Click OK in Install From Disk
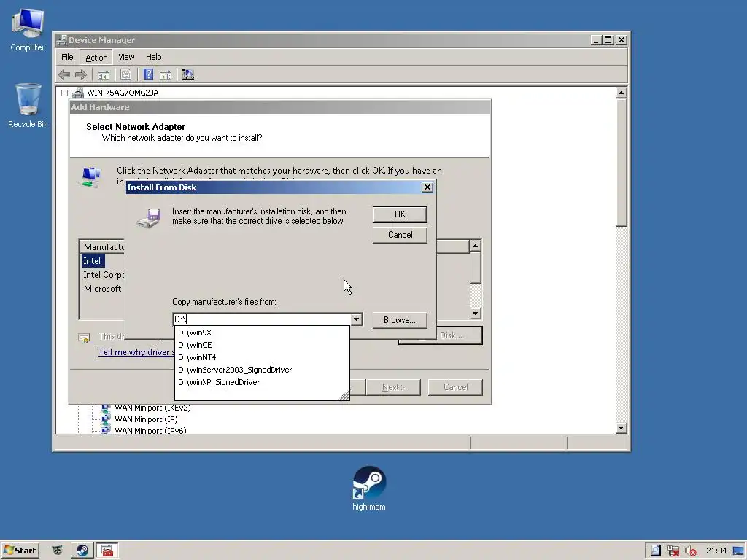The width and height of the screenshot is (747, 560). click(400, 214)
